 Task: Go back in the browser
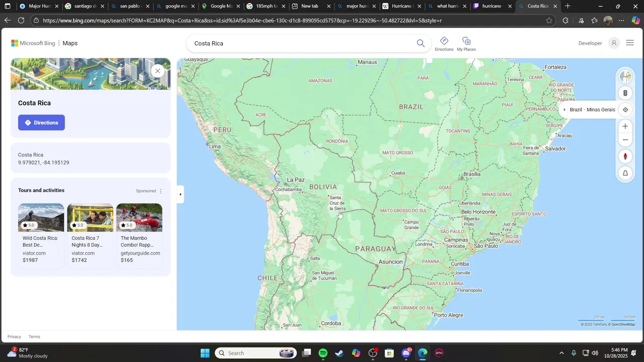[x=7, y=21]
